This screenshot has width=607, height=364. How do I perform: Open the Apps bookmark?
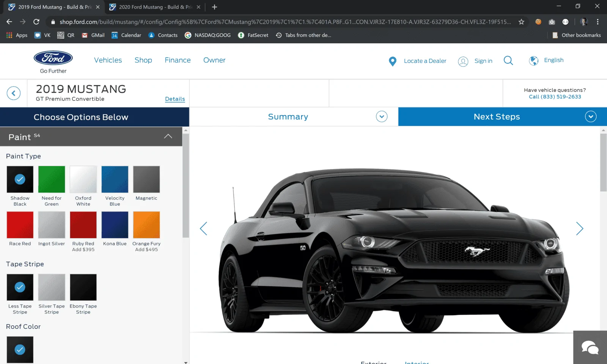click(17, 35)
